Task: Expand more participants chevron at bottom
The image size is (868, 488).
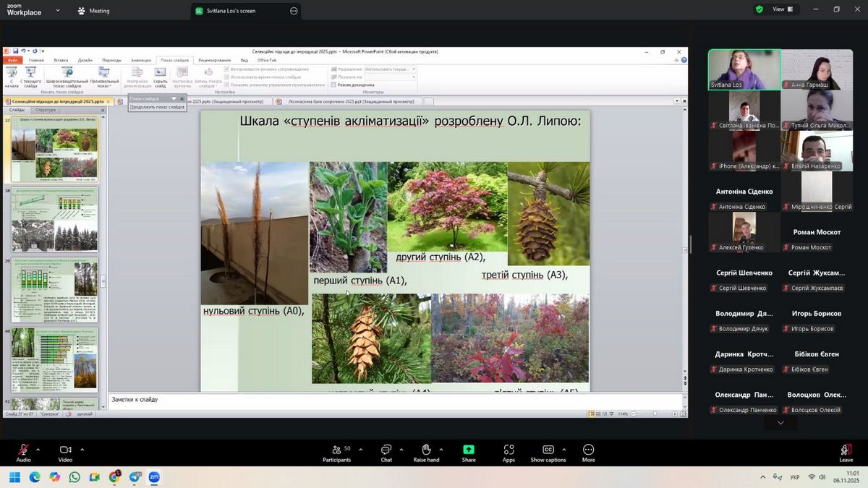Action: [780, 423]
